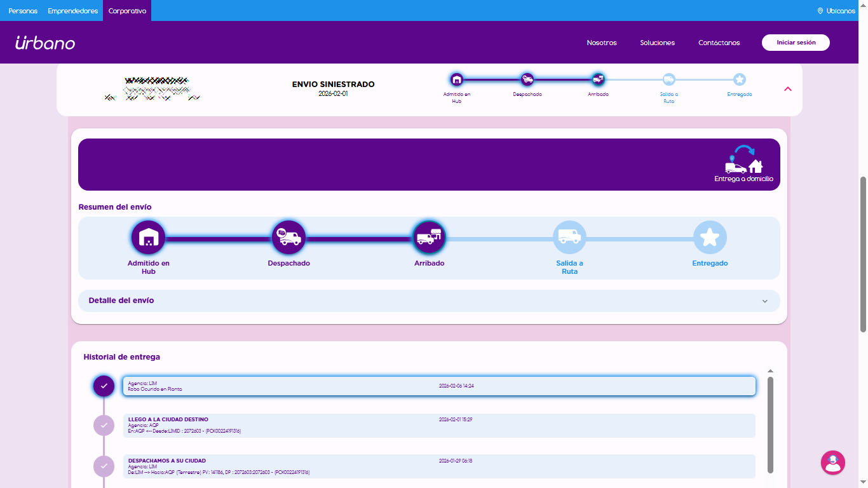Switch to the Emprendedores tab
Viewport: 868px width, 488px height.
pos(73,11)
